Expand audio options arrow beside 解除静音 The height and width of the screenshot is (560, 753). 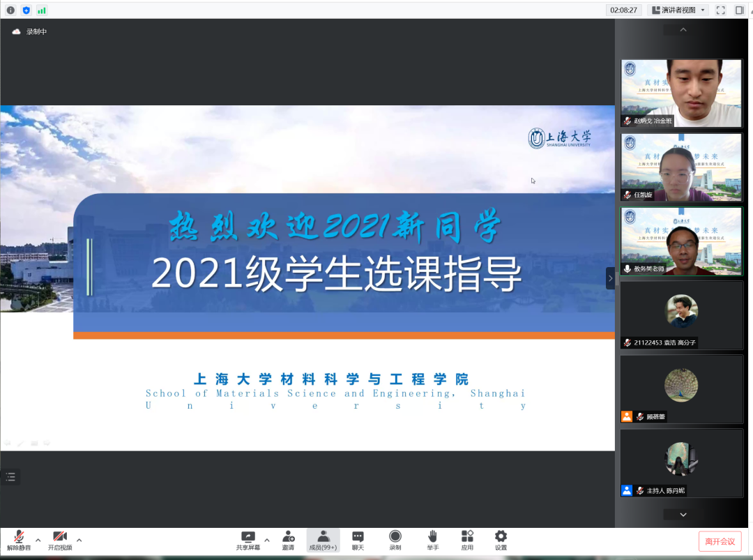pyautogui.click(x=38, y=540)
